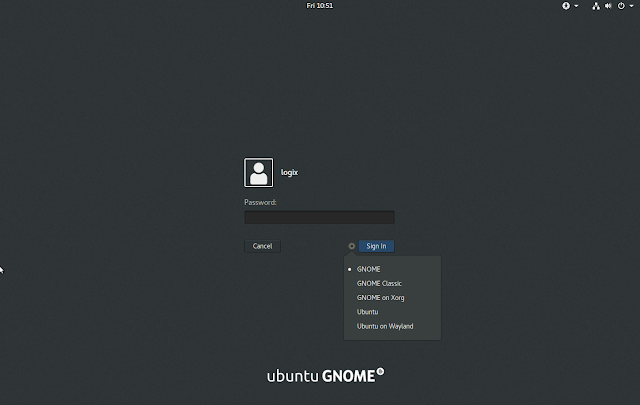640x405 pixels.
Task: Click the power icon in top bar
Action: (620, 6)
